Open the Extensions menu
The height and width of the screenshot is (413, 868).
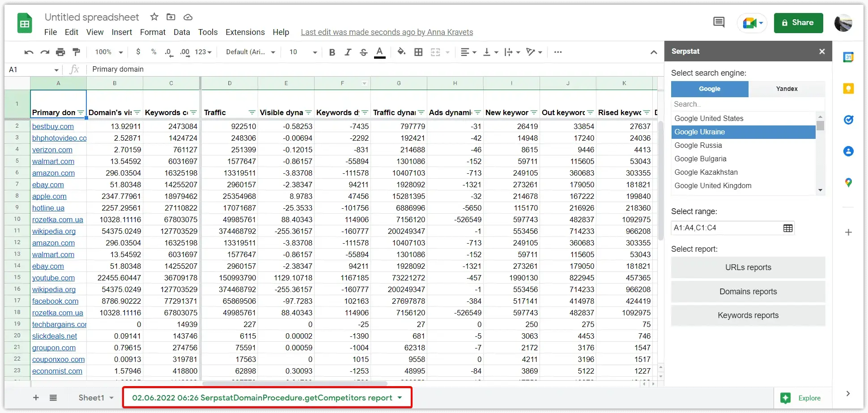pyautogui.click(x=245, y=32)
